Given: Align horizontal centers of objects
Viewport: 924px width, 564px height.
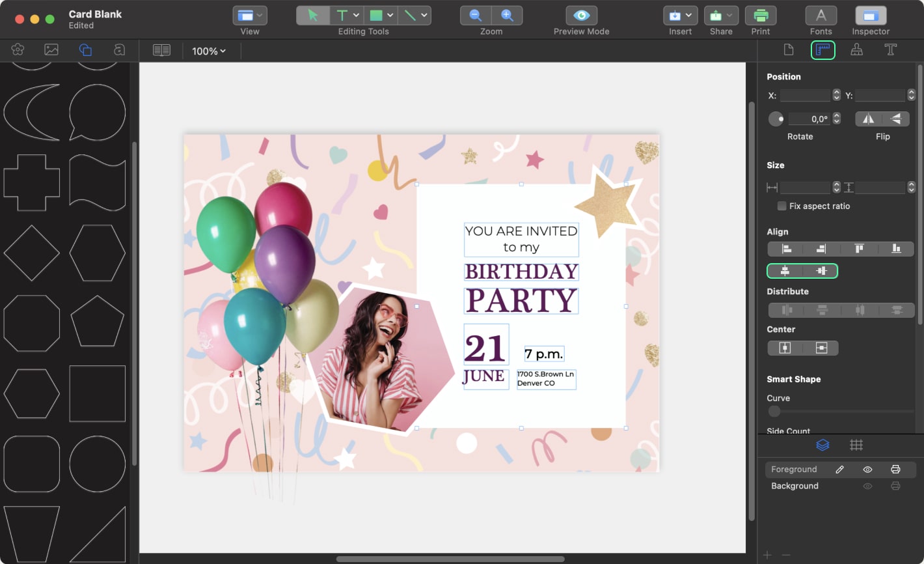Looking at the screenshot, I should (785, 271).
